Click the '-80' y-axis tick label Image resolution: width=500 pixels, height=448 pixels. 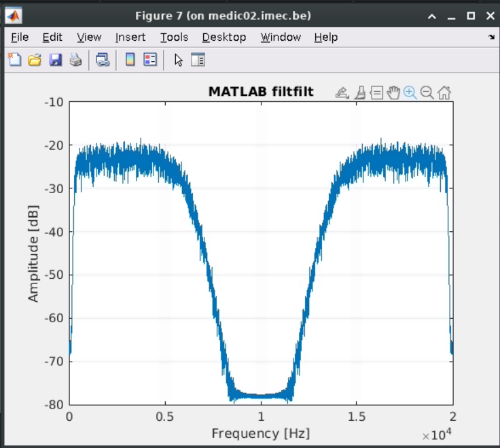click(x=54, y=404)
